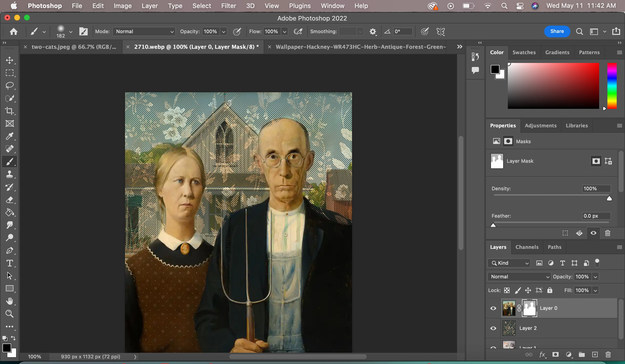Screen dimensions: 625x364
Task: Toggle Layer 2 visibility eye
Action: (493, 328)
